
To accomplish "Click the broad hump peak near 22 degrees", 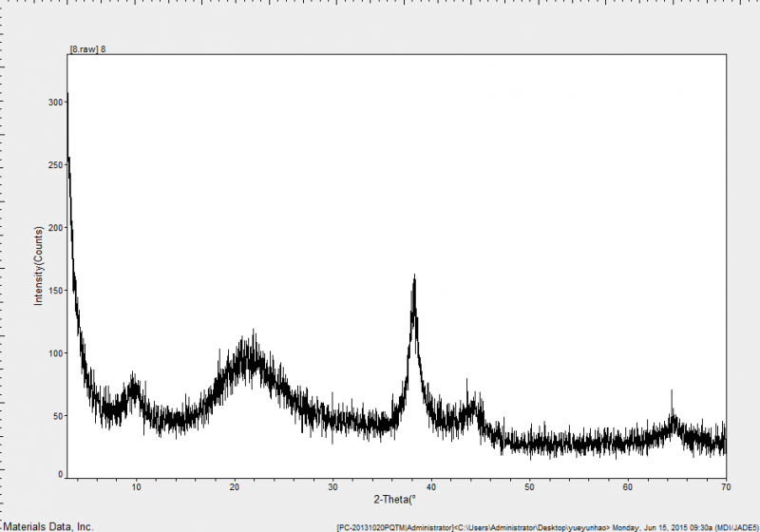I will pyautogui.click(x=250, y=356).
